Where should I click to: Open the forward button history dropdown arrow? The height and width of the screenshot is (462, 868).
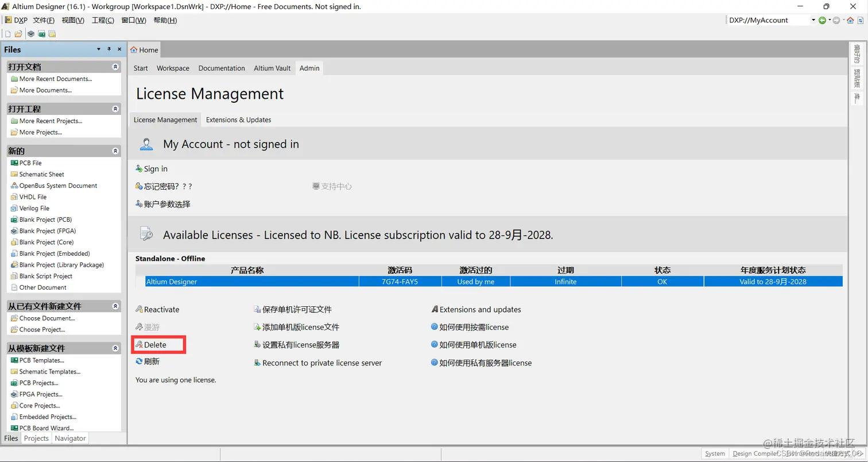pos(843,20)
